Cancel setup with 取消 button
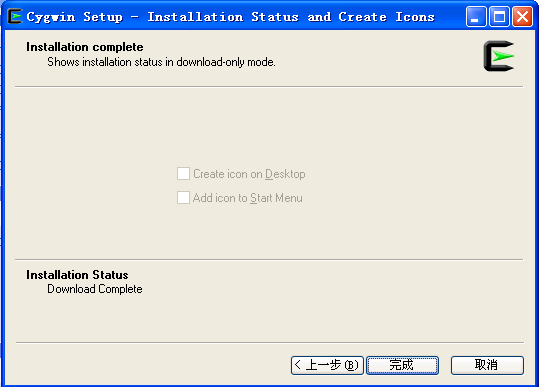 pyautogui.click(x=487, y=365)
